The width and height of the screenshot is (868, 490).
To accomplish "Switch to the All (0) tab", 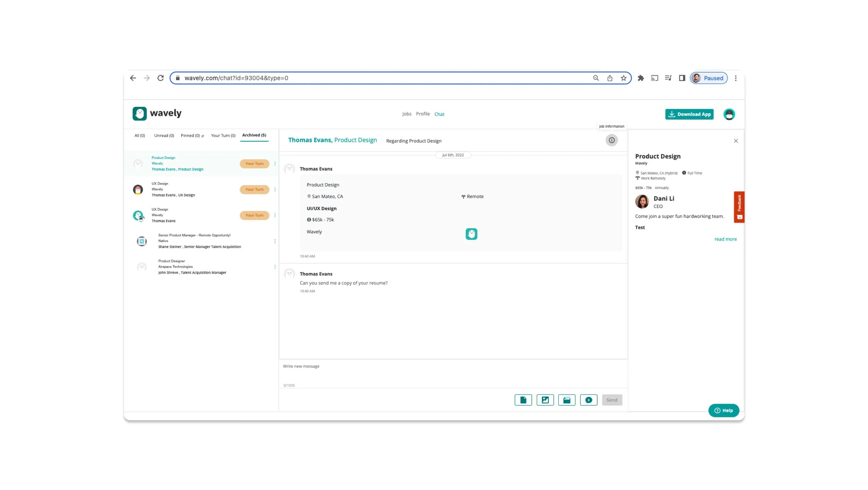I will click(x=140, y=135).
